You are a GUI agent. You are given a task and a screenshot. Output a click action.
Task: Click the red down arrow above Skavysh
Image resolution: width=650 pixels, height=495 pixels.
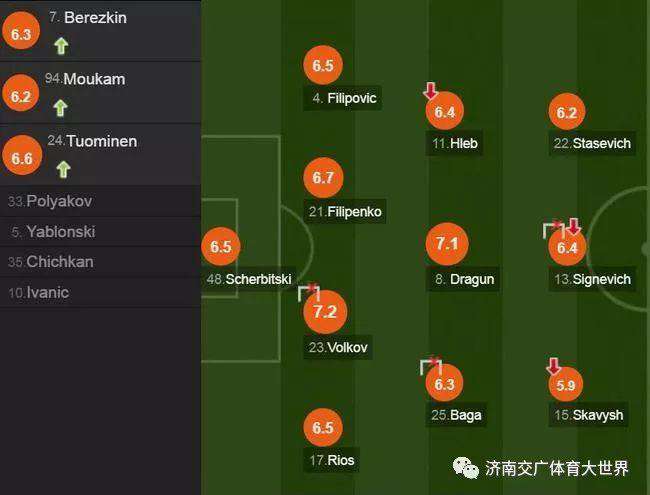point(553,366)
